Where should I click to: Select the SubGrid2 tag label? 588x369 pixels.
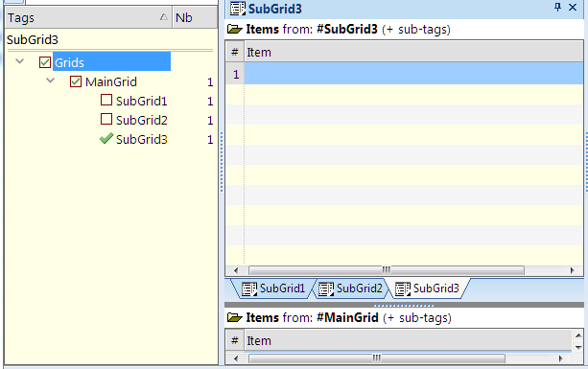tap(141, 120)
